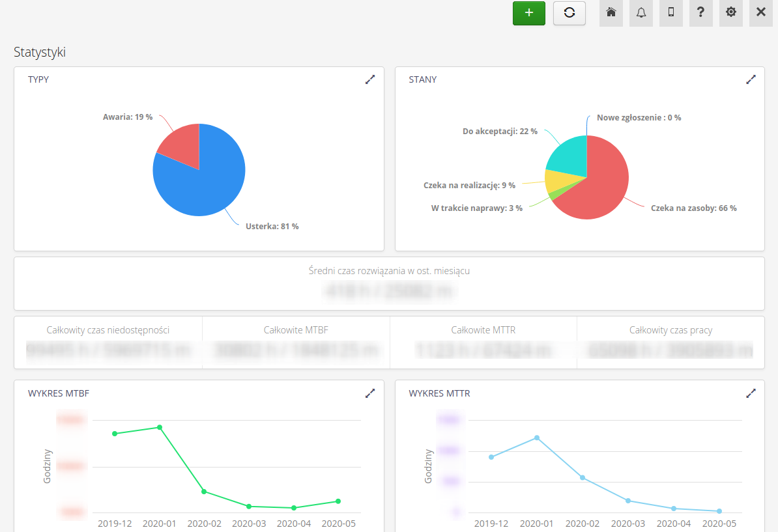The height and width of the screenshot is (532, 778).
Task: Expand the WYKRES MTBF chart
Action: tap(370, 393)
